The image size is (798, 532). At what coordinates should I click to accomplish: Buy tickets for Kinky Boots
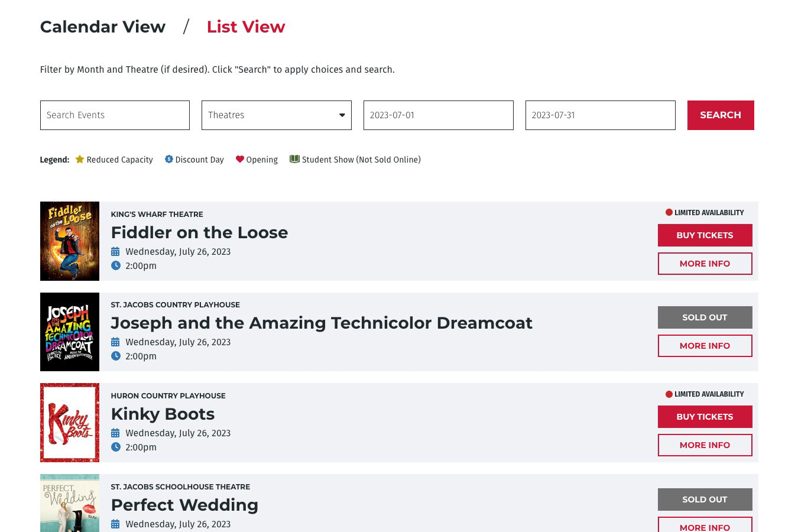point(705,417)
